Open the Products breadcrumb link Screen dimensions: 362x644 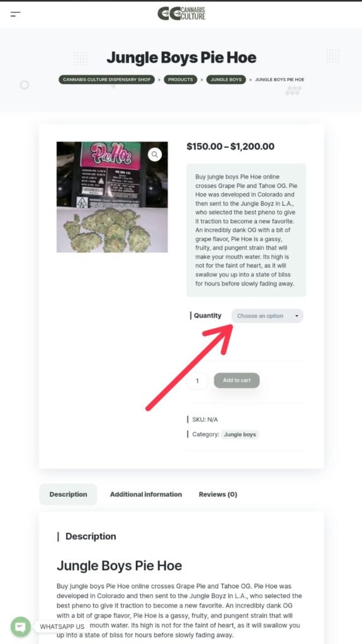(x=180, y=80)
